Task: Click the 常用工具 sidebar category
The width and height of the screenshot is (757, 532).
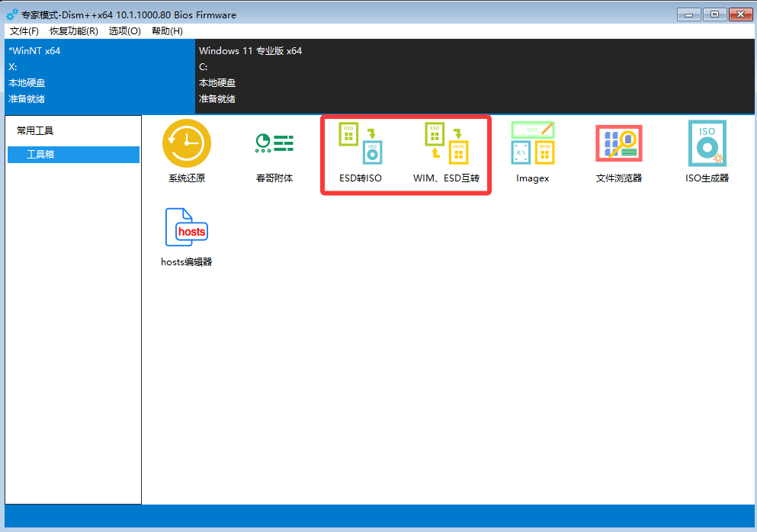Action: (x=36, y=131)
